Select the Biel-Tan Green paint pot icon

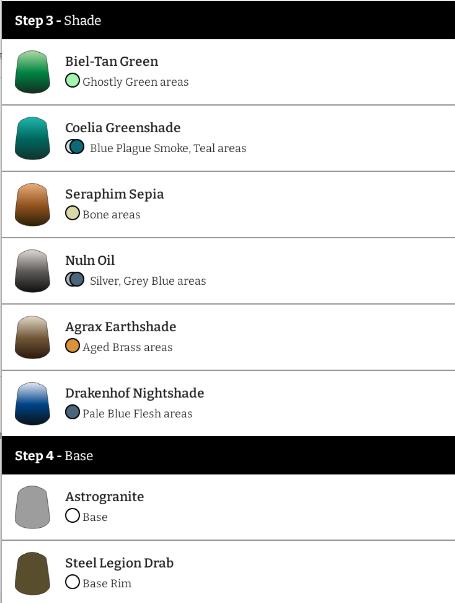click(32, 72)
